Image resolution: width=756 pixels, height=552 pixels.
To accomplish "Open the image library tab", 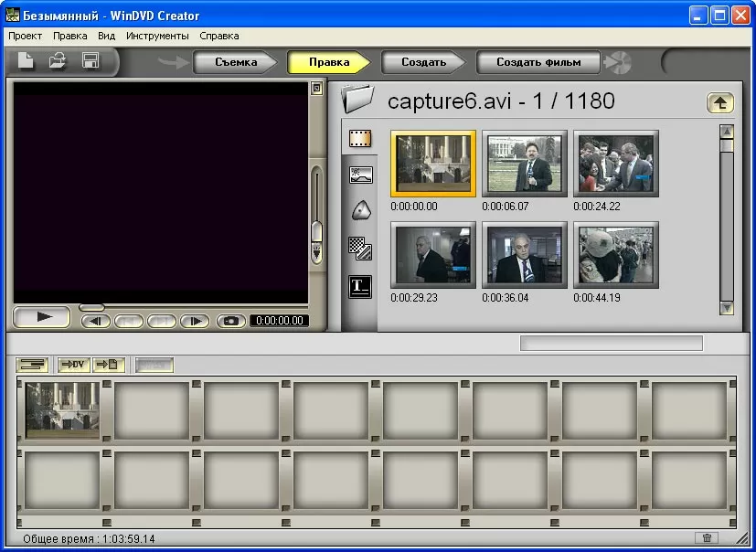I will 360,175.
